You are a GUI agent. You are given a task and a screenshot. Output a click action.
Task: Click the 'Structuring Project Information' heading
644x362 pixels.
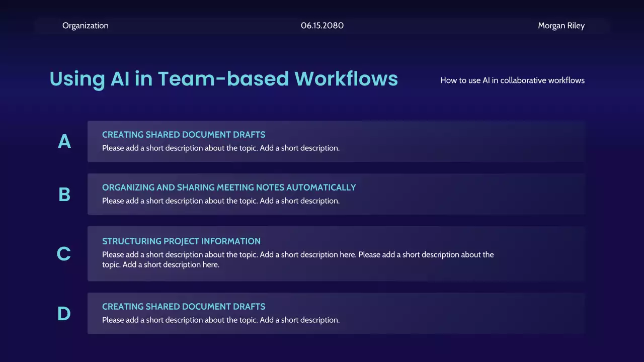pyautogui.click(x=181, y=241)
